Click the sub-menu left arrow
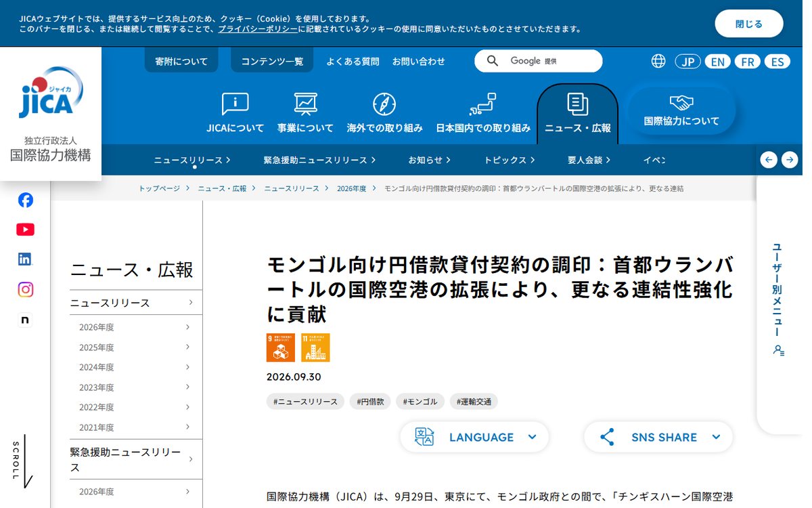The height and width of the screenshot is (508, 812). 769,160
